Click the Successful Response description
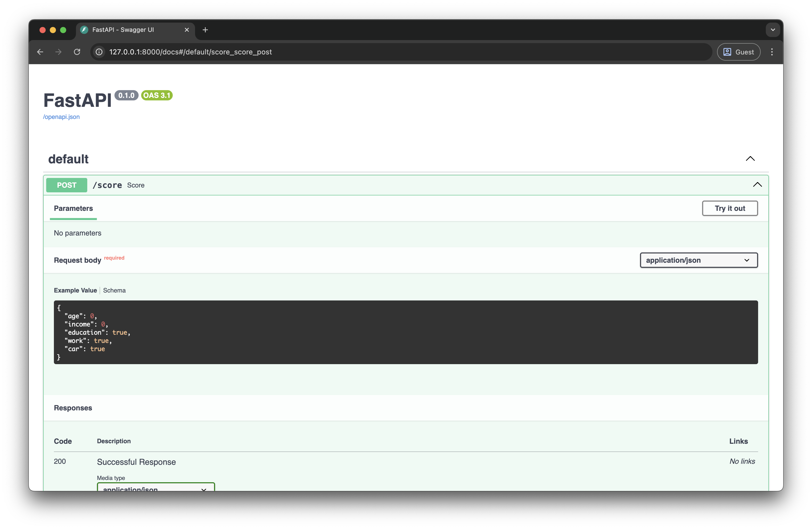Image resolution: width=812 pixels, height=529 pixels. [137, 462]
